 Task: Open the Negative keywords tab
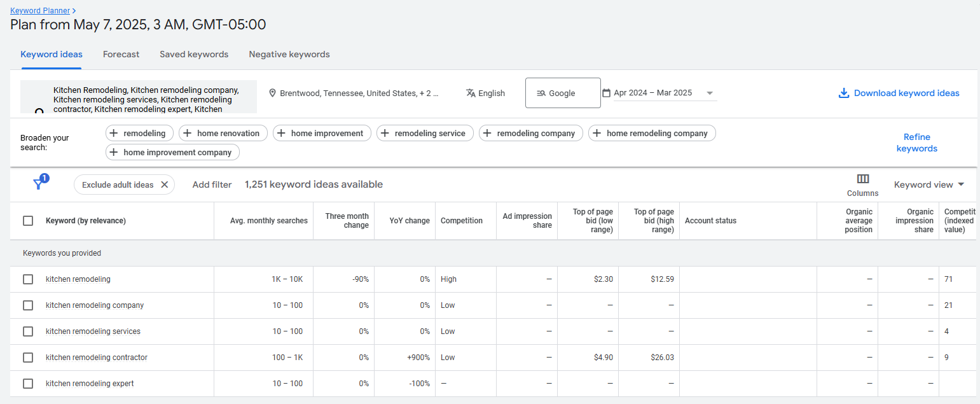pos(289,54)
